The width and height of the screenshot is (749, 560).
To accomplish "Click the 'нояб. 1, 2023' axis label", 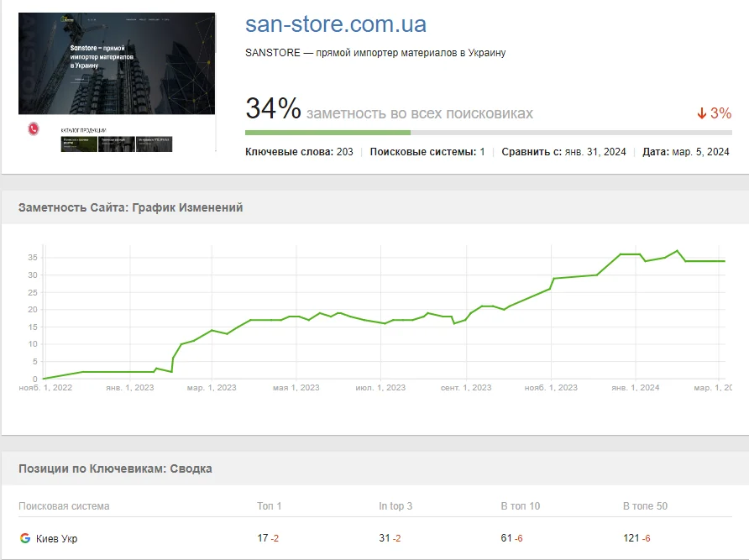I will pyautogui.click(x=551, y=388).
